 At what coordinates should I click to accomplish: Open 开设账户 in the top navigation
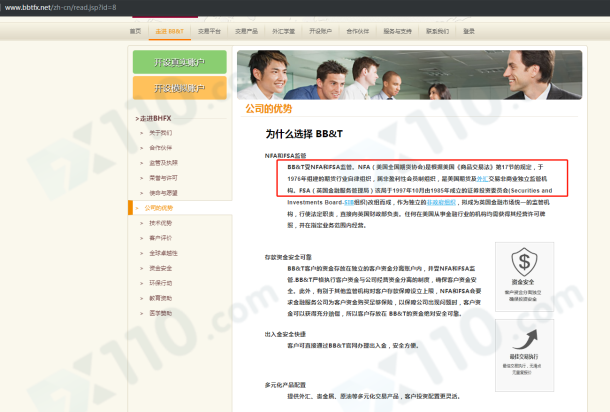coord(321,31)
